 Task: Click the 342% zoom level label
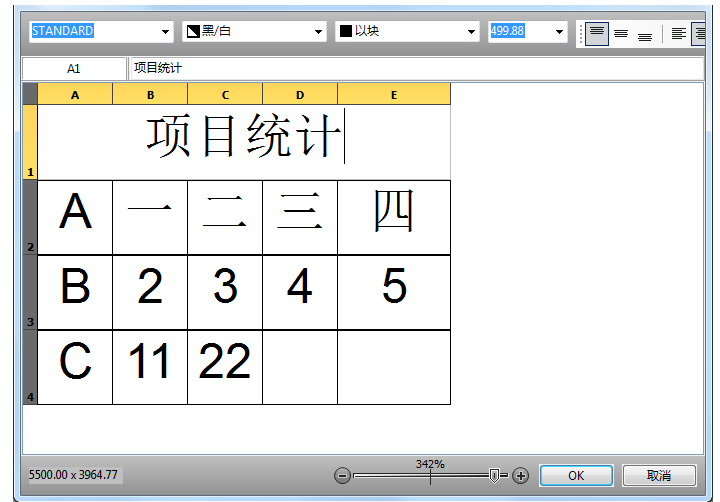[x=430, y=464]
